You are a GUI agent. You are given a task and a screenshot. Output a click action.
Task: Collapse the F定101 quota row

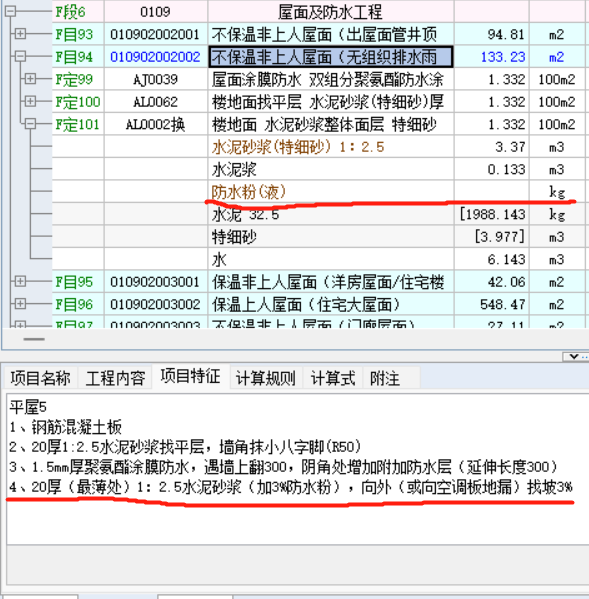point(30,124)
